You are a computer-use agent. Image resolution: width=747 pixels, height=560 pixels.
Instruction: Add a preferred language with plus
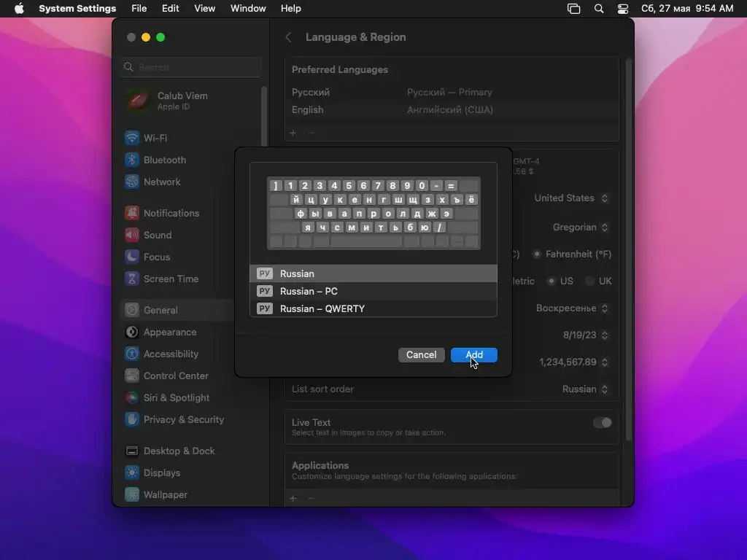293,133
